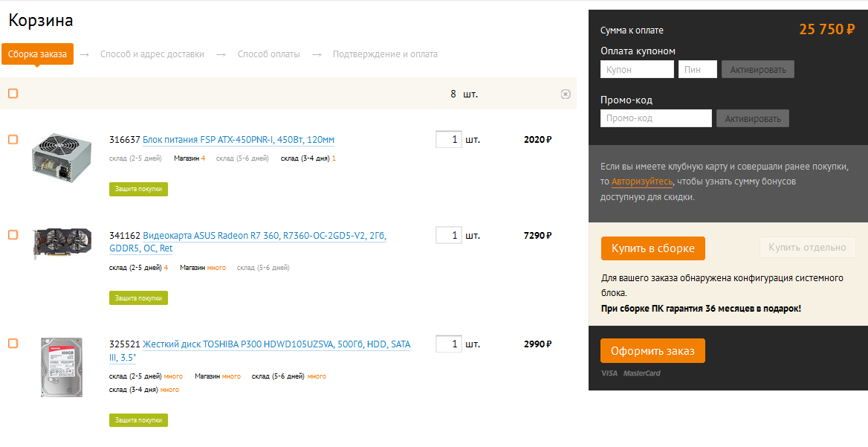The width and height of the screenshot is (868, 447).
Task: Click the Оформить заказ button
Action: (x=653, y=351)
